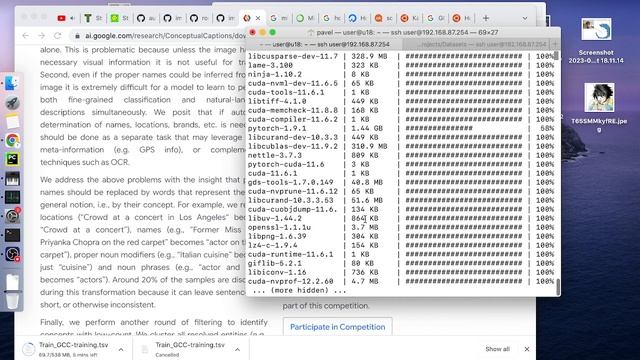Go forward in Chrome history
Image resolution: width=640 pixels, height=360 pixels.
click(x=41, y=36)
